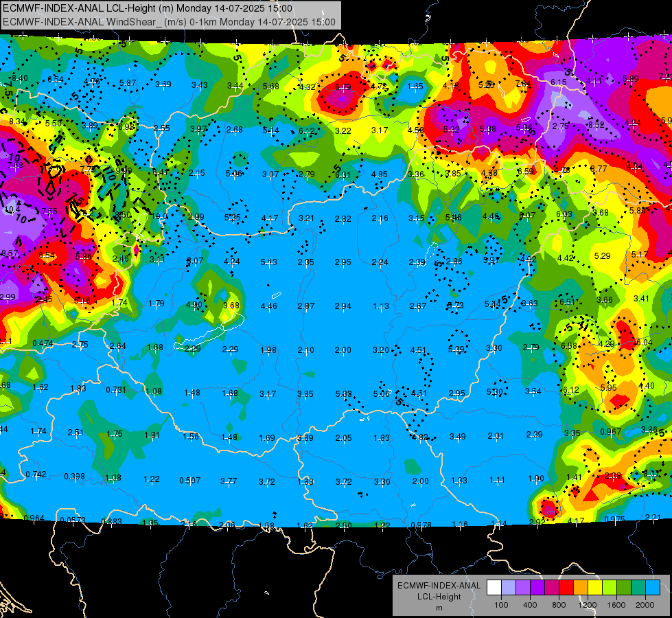
Task: Select the grid value 2.67
Action: [x=418, y=306]
